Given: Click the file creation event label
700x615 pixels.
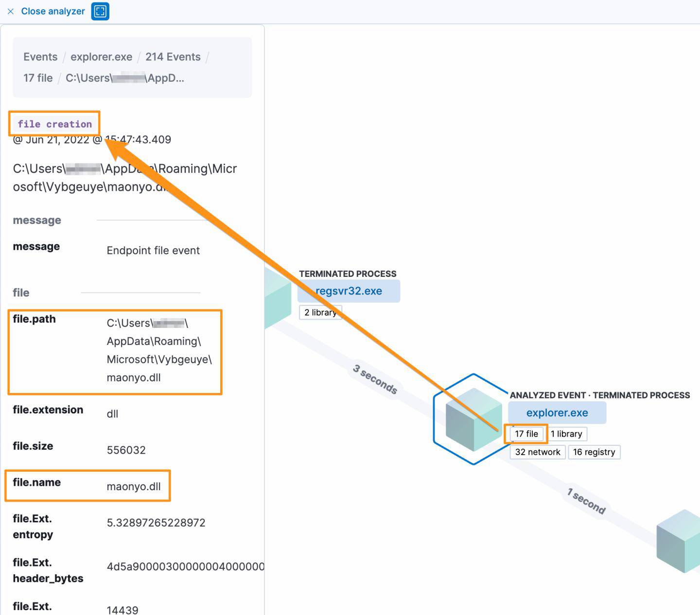Looking at the screenshot, I should point(54,124).
